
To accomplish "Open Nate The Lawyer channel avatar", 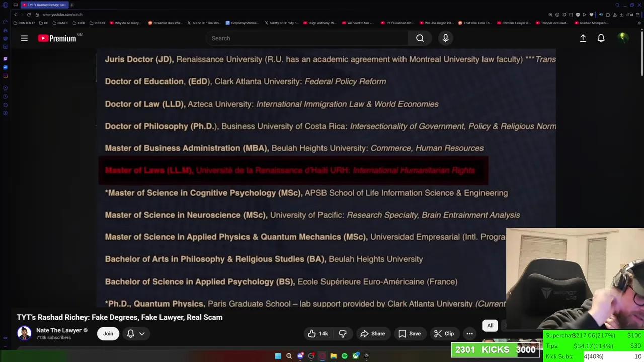I will pos(24,333).
